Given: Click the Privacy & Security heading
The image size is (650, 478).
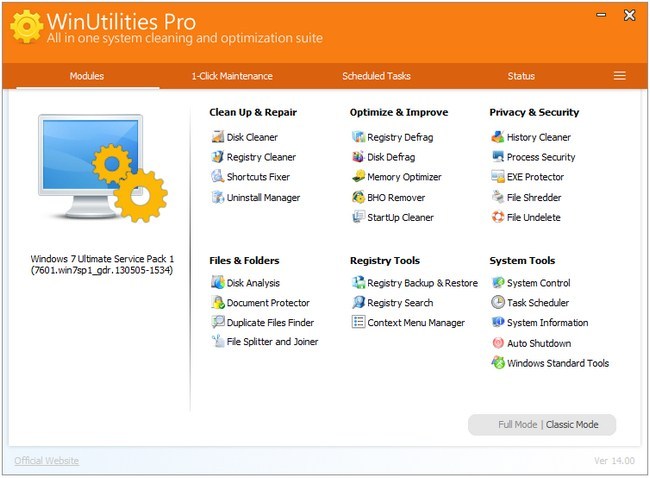Looking at the screenshot, I should click(x=534, y=112).
